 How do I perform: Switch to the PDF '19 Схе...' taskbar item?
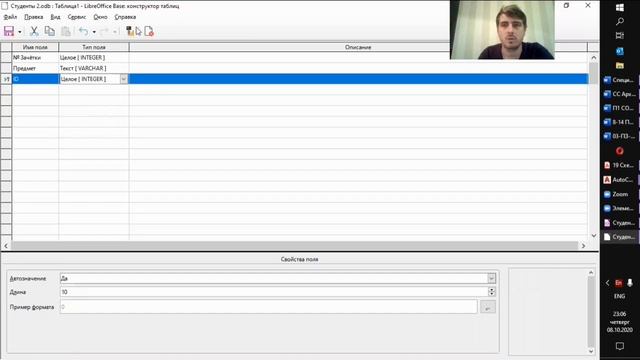tap(620, 165)
